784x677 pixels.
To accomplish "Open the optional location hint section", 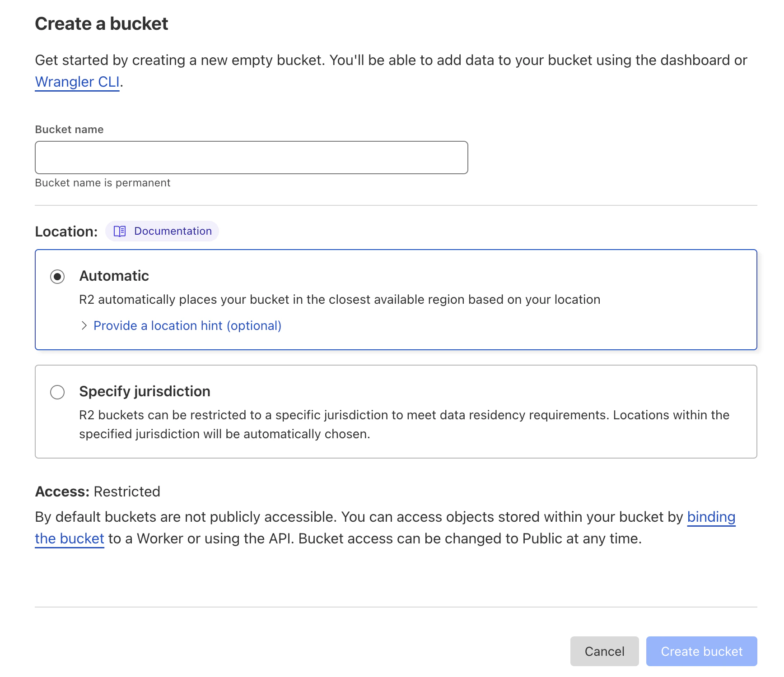I will (187, 325).
